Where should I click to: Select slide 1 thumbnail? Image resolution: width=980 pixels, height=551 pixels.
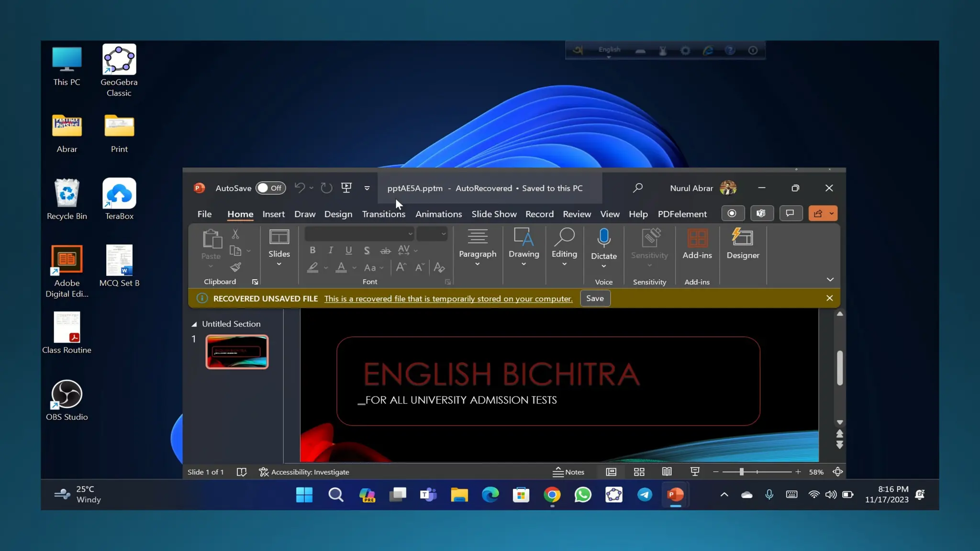point(237,352)
